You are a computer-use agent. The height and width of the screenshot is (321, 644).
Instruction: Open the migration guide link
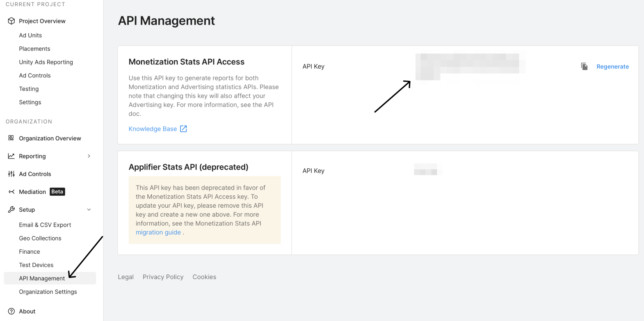158,232
